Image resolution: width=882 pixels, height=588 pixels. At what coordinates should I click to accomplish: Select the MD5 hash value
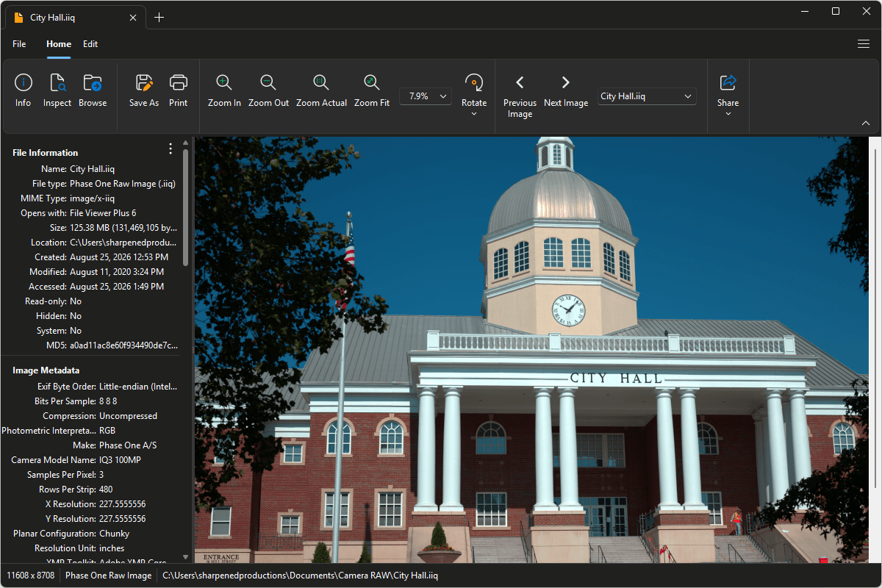(x=123, y=345)
